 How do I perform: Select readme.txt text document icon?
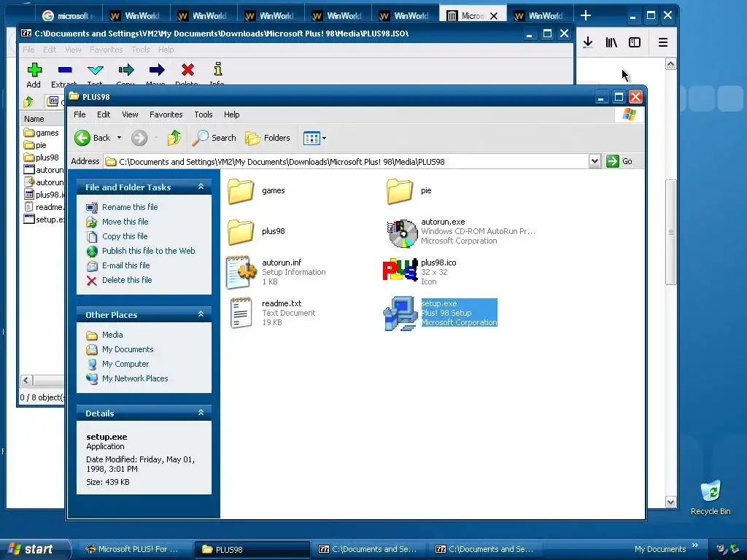click(x=241, y=313)
